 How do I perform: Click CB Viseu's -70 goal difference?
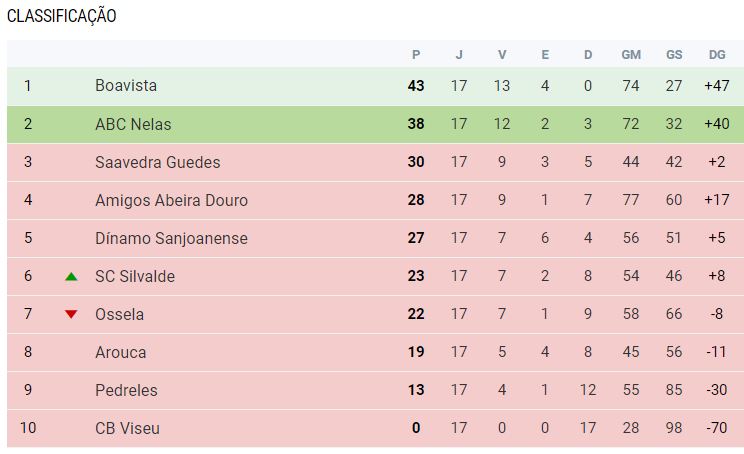(x=716, y=428)
